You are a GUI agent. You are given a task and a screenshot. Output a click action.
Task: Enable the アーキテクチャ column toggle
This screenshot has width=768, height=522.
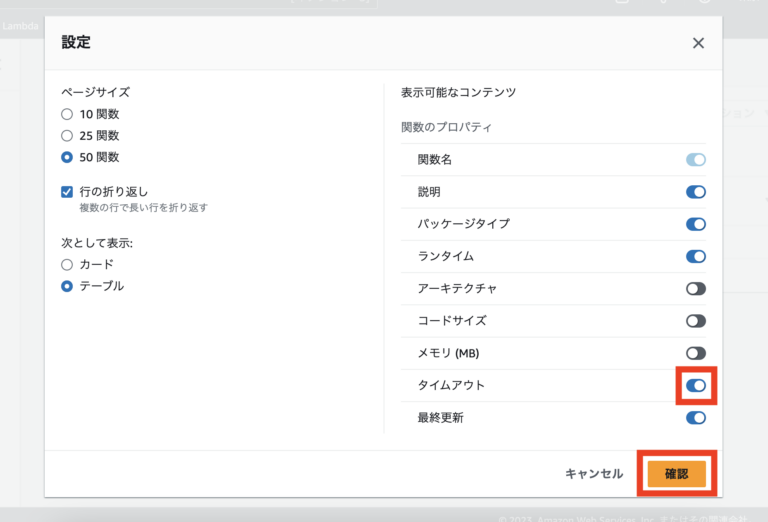[x=695, y=288]
